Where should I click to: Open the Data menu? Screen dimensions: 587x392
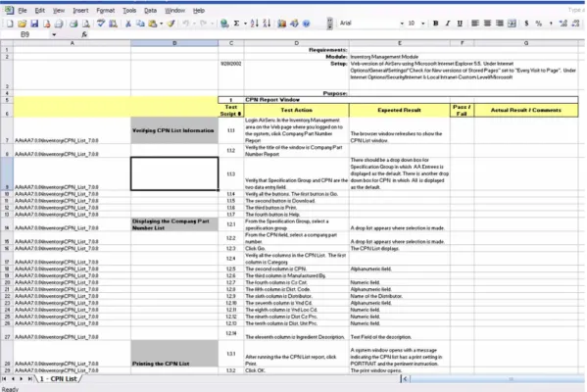[x=150, y=11]
